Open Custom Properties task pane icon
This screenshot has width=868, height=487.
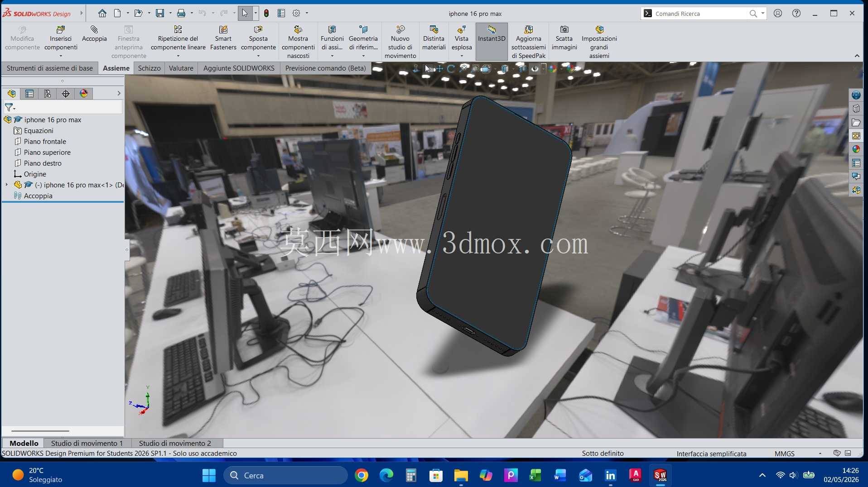856,163
